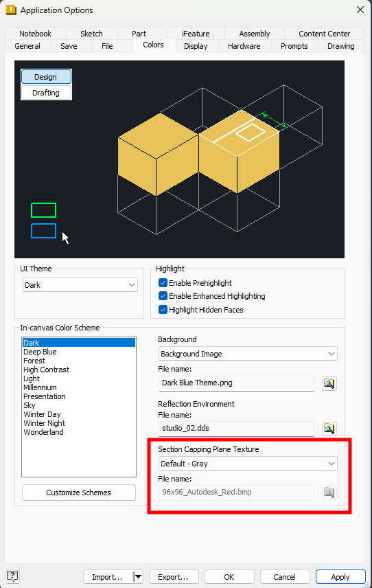372x588 pixels.
Task: Select the High Contrast color scheme
Action: [79, 370]
